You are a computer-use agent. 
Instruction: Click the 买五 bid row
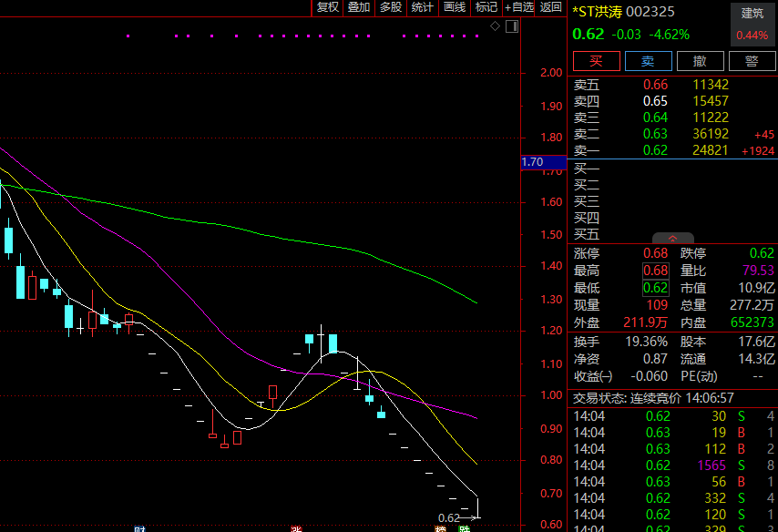click(x=672, y=234)
